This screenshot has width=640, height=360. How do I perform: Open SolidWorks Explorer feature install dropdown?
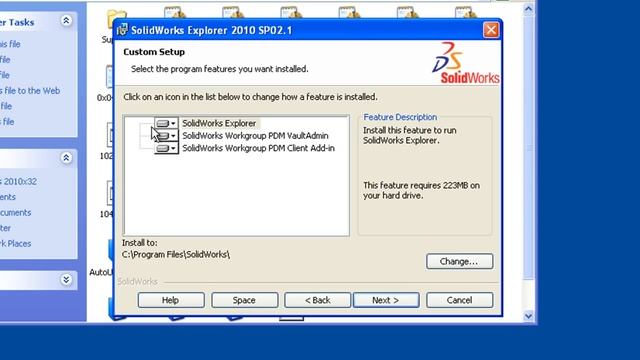click(x=167, y=123)
